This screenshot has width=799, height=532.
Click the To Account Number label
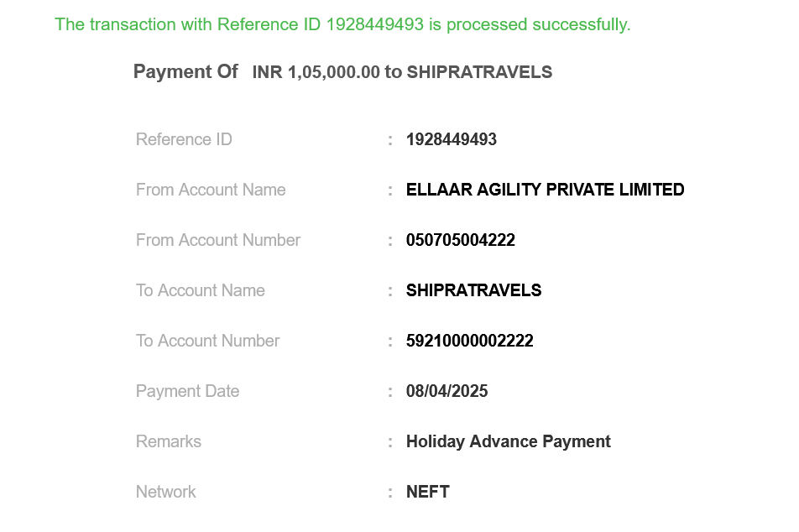click(x=207, y=341)
